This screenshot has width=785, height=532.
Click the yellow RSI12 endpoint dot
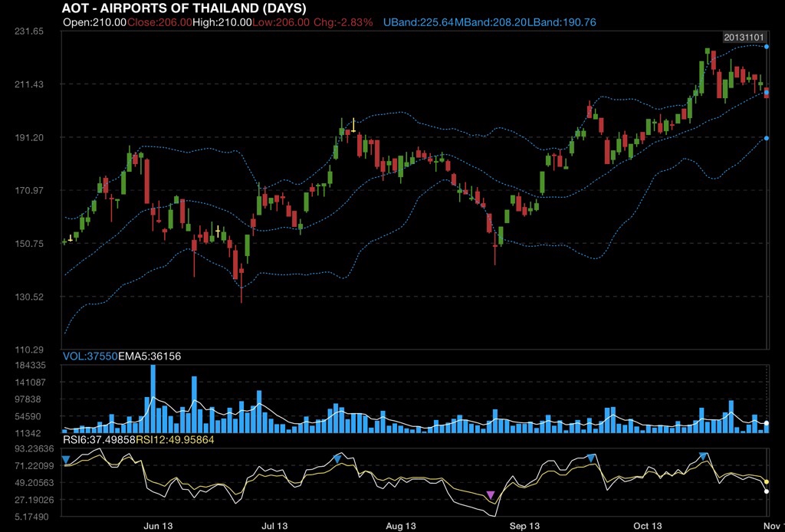[x=767, y=482]
